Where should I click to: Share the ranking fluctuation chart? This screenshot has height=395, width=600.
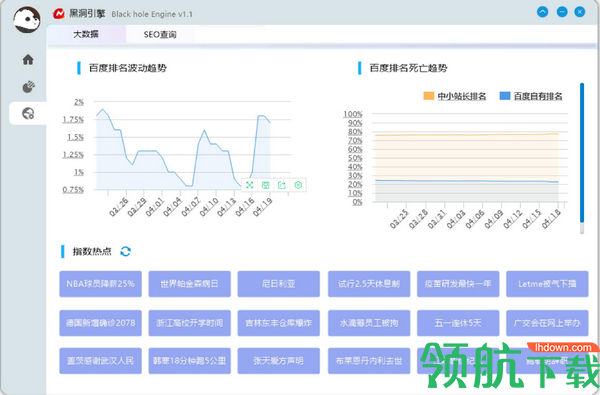tap(282, 185)
